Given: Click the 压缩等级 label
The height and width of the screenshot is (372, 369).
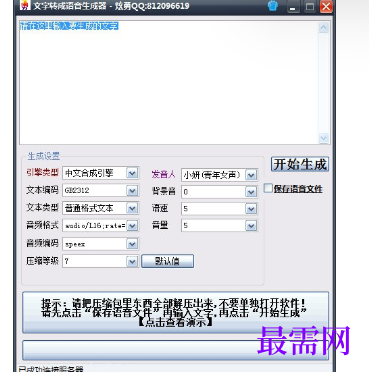Looking at the screenshot, I should click(x=42, y=261).
